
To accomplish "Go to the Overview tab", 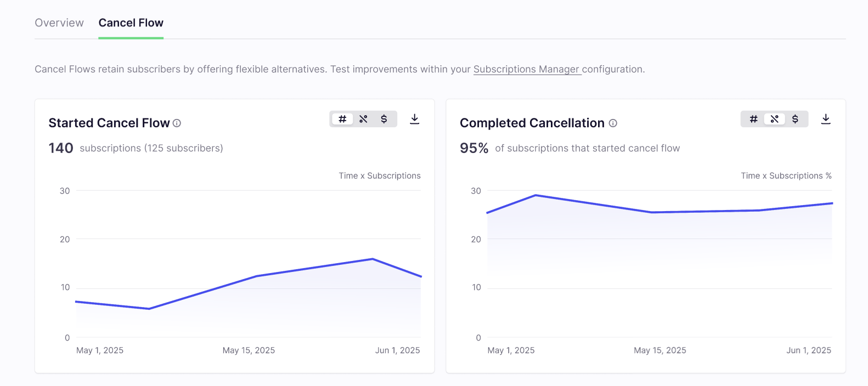I will pyautogui.click(x=59, y=23).
